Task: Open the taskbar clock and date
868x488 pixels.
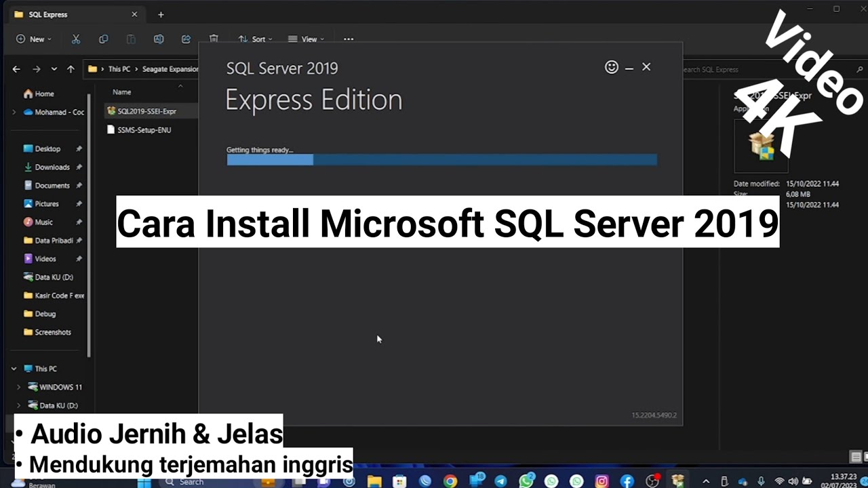Action: (x=838, y=482)
